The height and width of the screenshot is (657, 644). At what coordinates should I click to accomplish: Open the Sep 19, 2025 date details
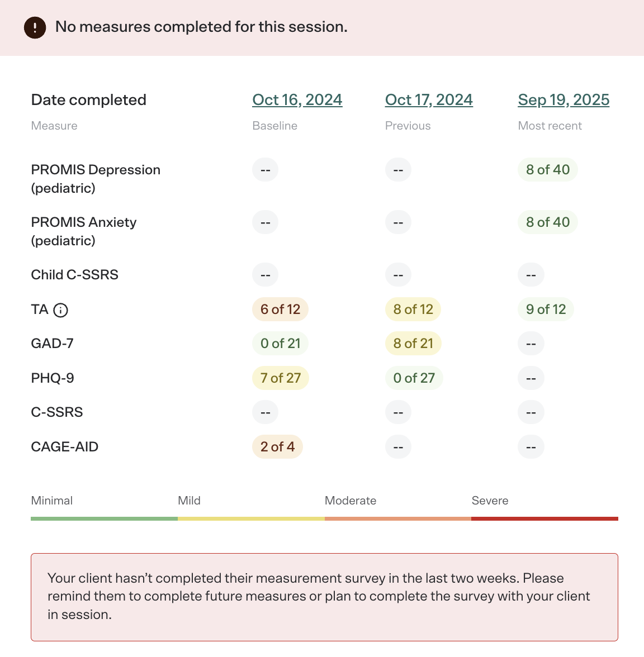(x=563, y=99)
